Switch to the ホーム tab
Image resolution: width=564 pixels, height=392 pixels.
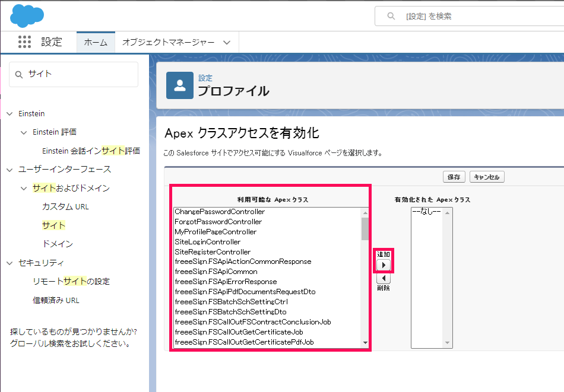(x=96, y=42)
